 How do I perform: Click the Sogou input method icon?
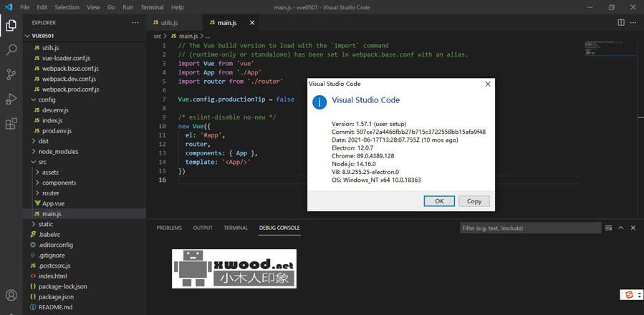pos(630,294)
